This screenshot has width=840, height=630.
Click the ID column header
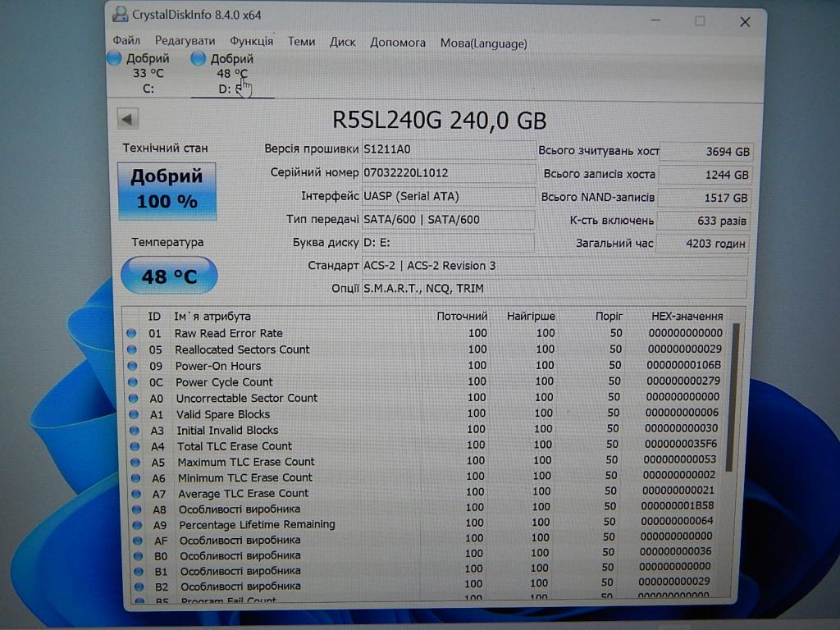tap(154, 317)
